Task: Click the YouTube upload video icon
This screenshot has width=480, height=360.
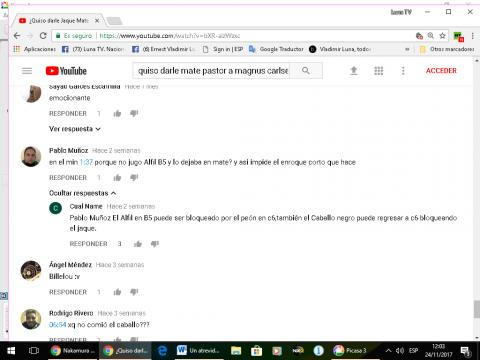Action: coord(354,71)
